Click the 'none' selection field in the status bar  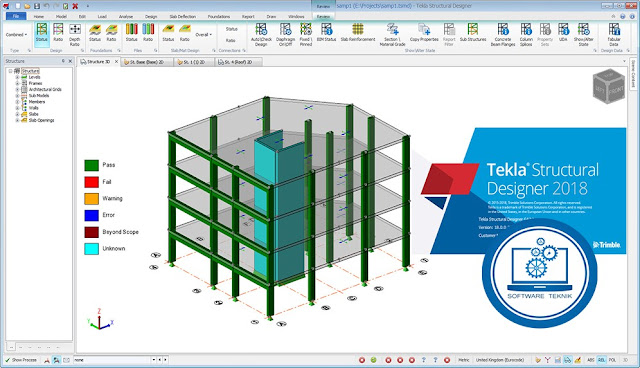113,360
